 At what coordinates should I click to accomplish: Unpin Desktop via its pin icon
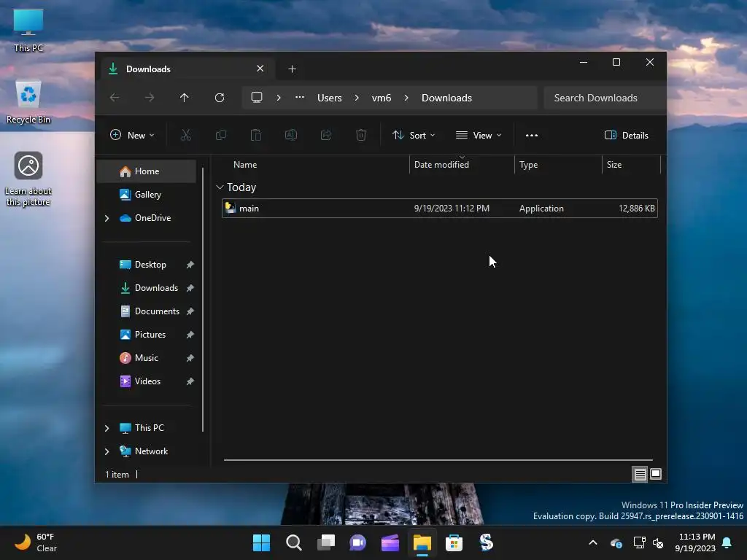point(190,265)
